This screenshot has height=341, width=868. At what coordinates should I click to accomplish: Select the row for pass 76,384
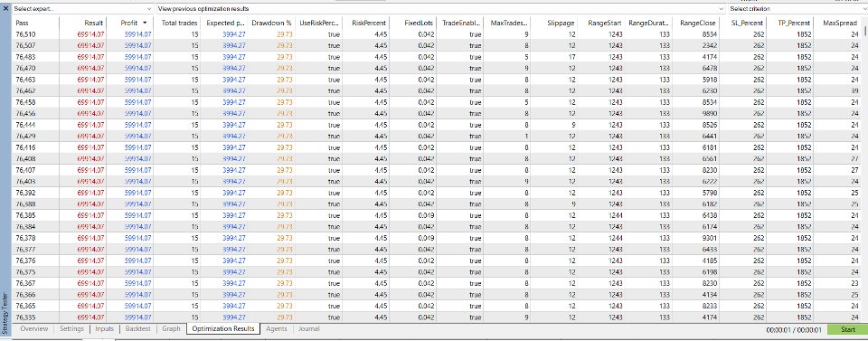click(x=436, y=227)
